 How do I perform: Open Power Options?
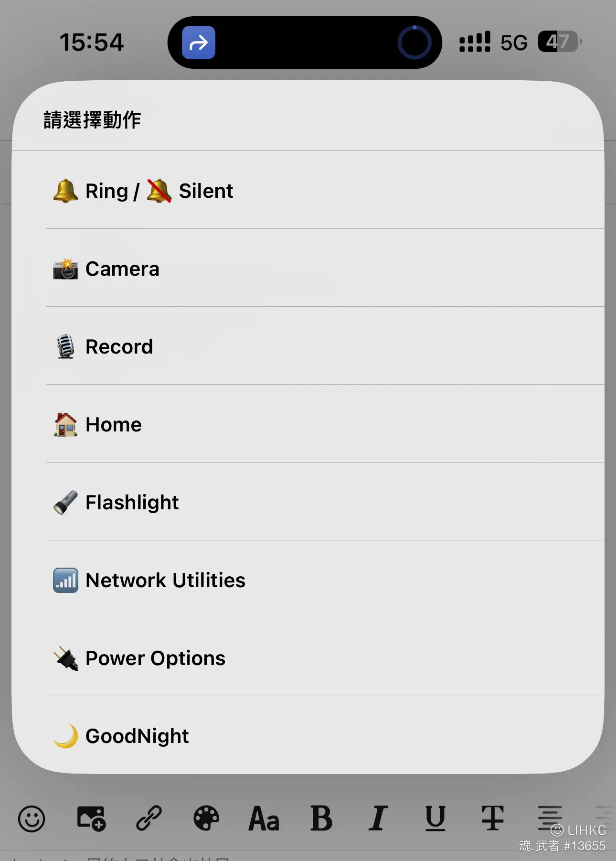308,657
